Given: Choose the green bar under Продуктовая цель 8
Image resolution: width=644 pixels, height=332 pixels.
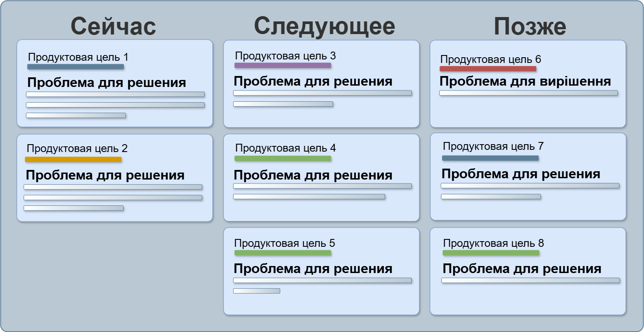Looking at the screenshot, I should [x=491, y=253].
